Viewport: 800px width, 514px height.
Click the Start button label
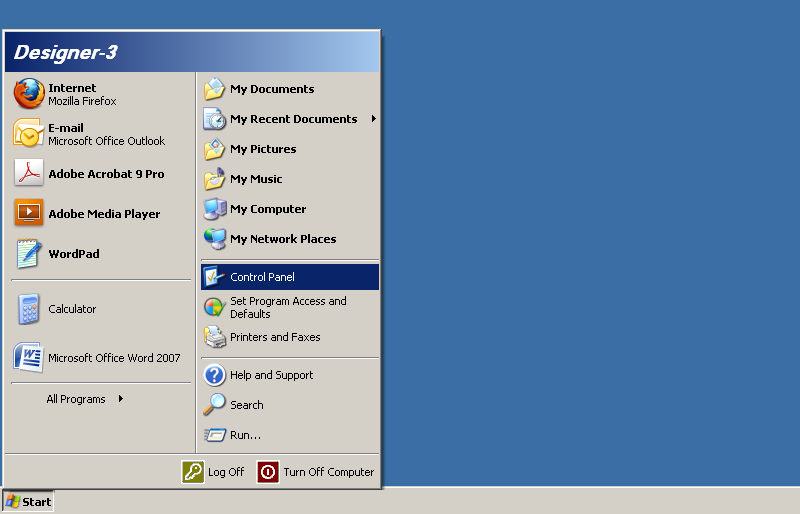37,502
